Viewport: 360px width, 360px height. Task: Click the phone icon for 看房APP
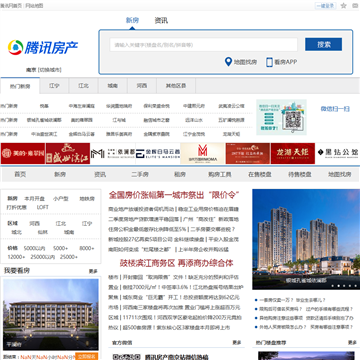click(x=269, y=62)
